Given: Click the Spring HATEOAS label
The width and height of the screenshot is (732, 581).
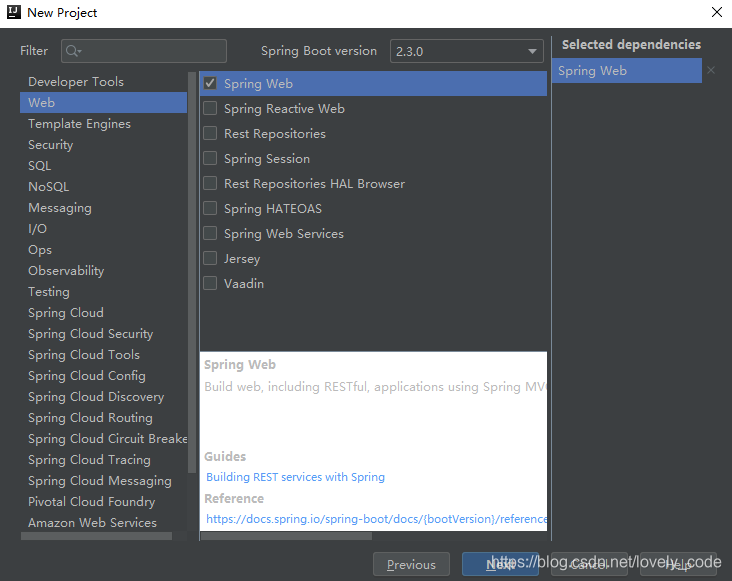Looking at the screenshot, I should (273, 209).
